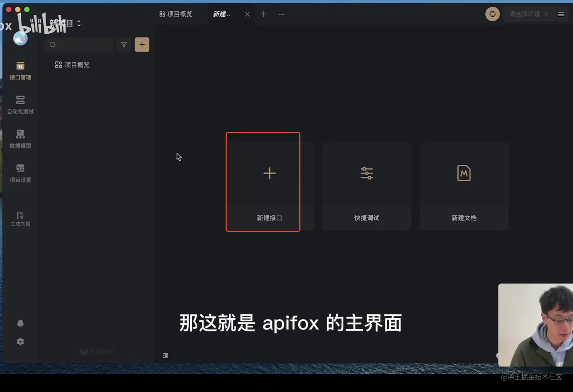Click the Apifox logo at sidebar bottom
The height and width of the screenshot is (392, 573).
(97, 351)
